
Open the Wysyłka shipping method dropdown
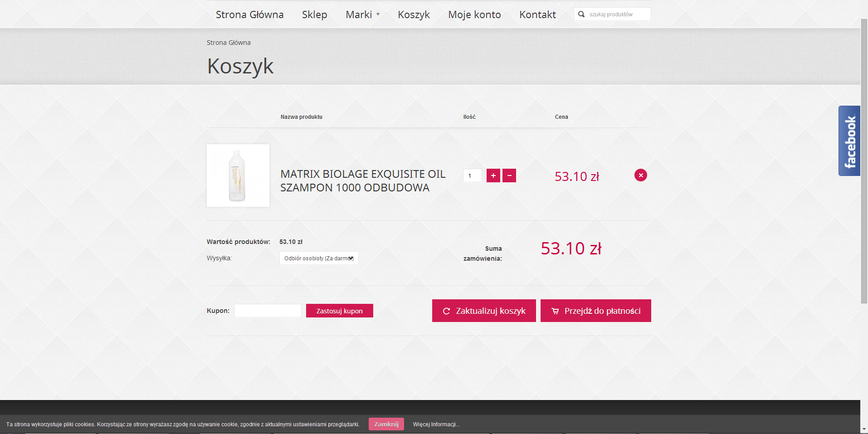319,258
